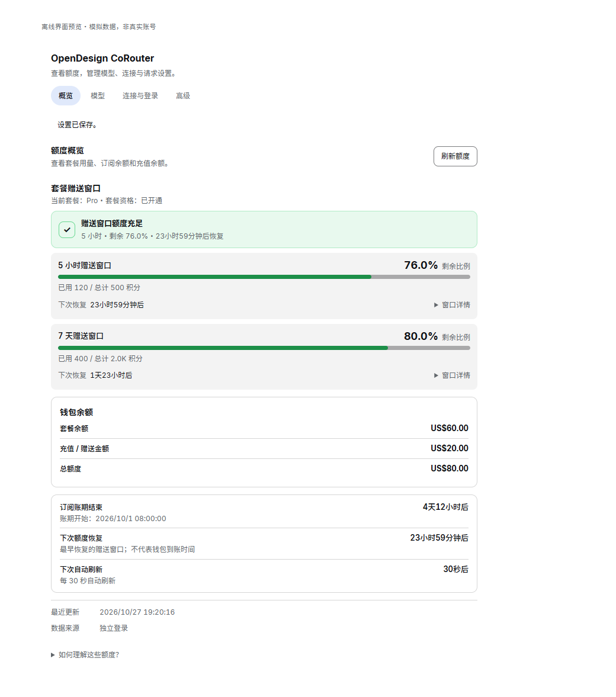Click the 套餐赠送窗口 heading

pyautogui.click(x=76, y=188)
